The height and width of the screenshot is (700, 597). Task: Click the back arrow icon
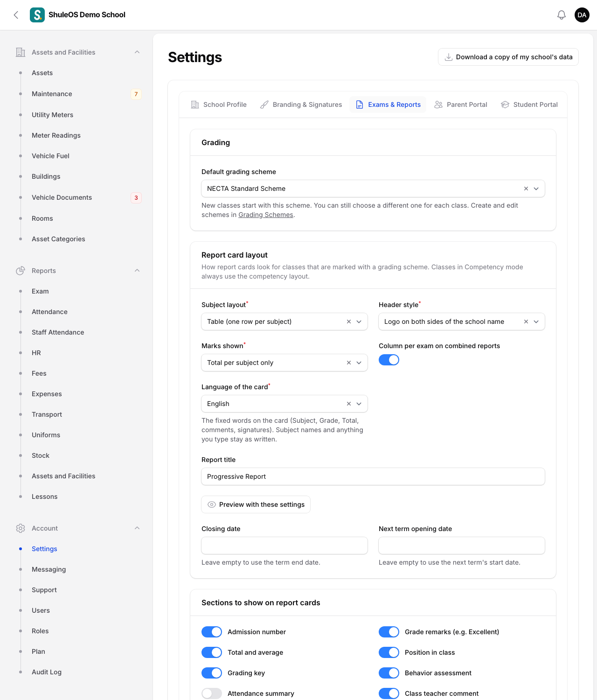tap(16, 15)
